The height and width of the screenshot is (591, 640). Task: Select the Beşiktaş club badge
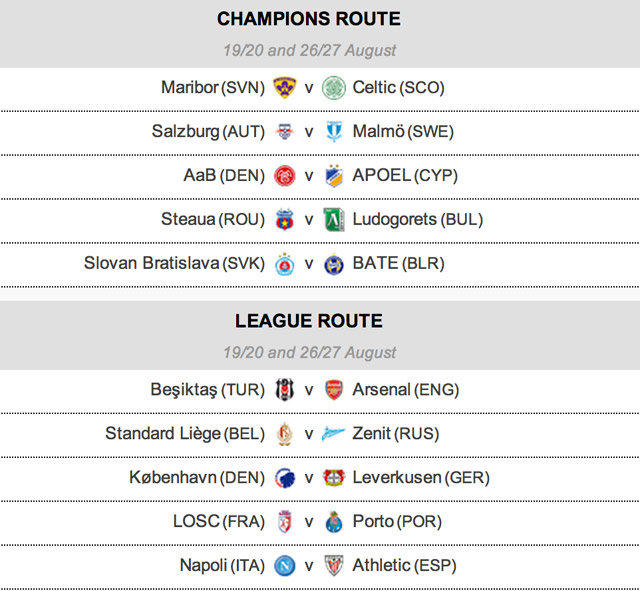(284, 390)
